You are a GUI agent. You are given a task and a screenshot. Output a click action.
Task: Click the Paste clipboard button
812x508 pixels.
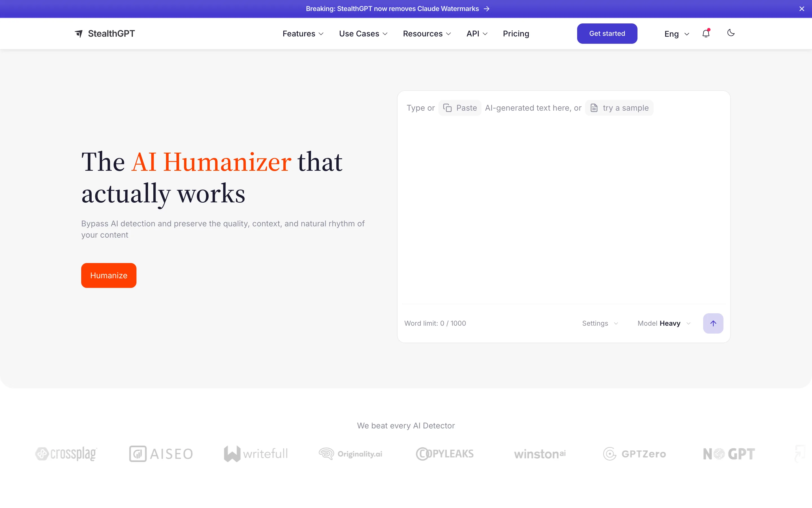pos(460,108)
